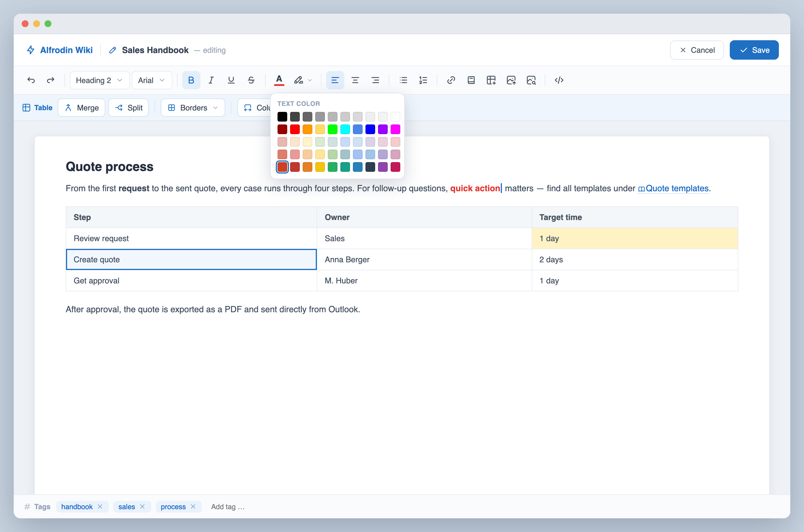This screenshot has width=804, height=532.
Task: Click the redo arrow icon
Action: [x=51, y=80]
